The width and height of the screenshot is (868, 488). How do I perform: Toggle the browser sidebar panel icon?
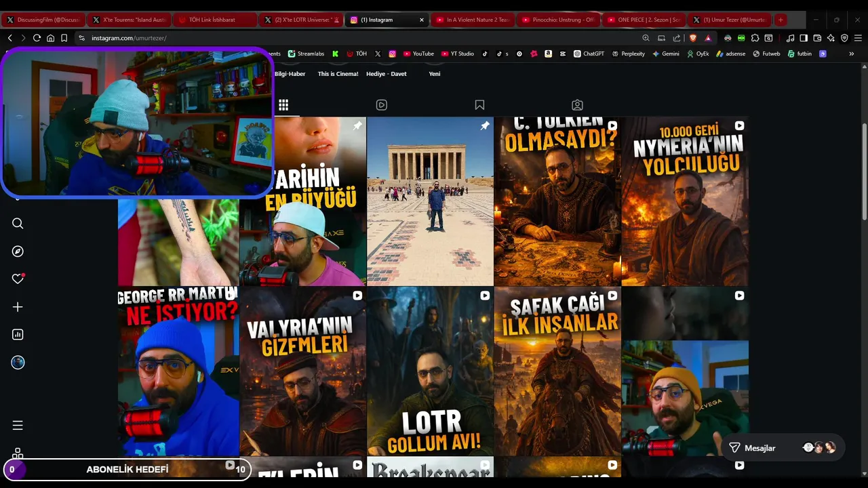(804, 38)
